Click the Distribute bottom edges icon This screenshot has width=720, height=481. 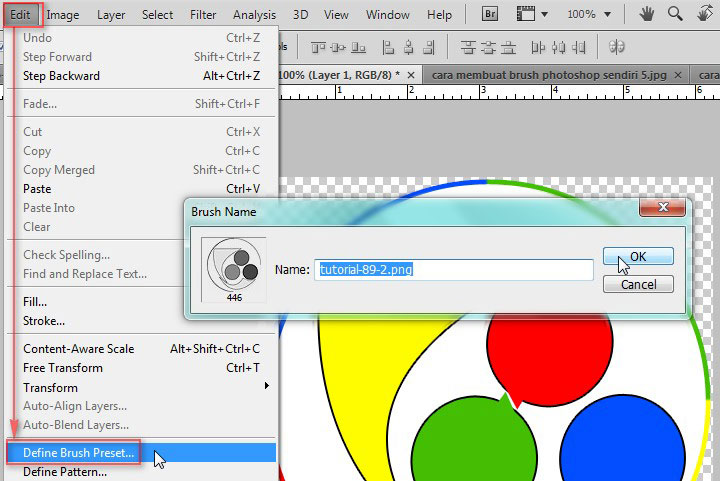pyautogui.click(x=508, y=47)
